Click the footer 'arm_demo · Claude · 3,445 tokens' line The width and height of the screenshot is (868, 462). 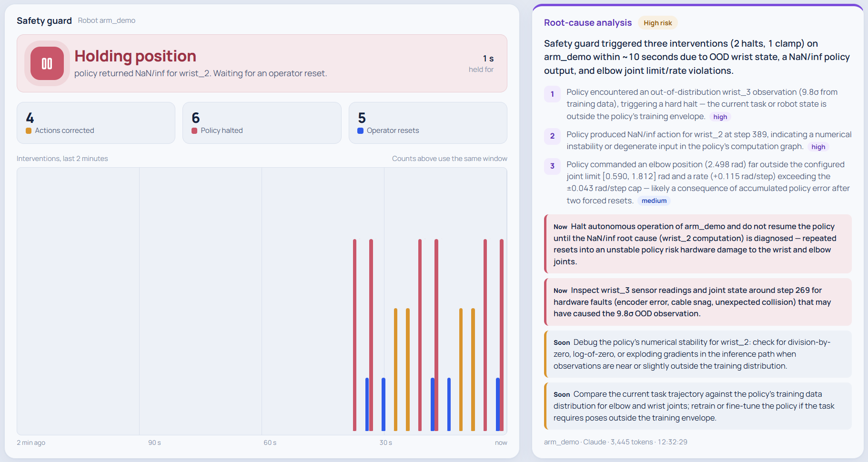tap(616, 442)
